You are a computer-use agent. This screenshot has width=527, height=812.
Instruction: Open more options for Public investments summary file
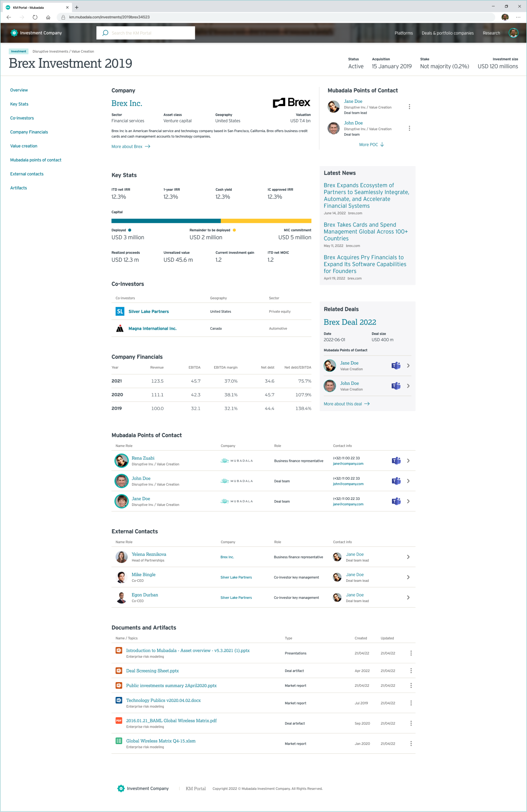tap(411, 685)
